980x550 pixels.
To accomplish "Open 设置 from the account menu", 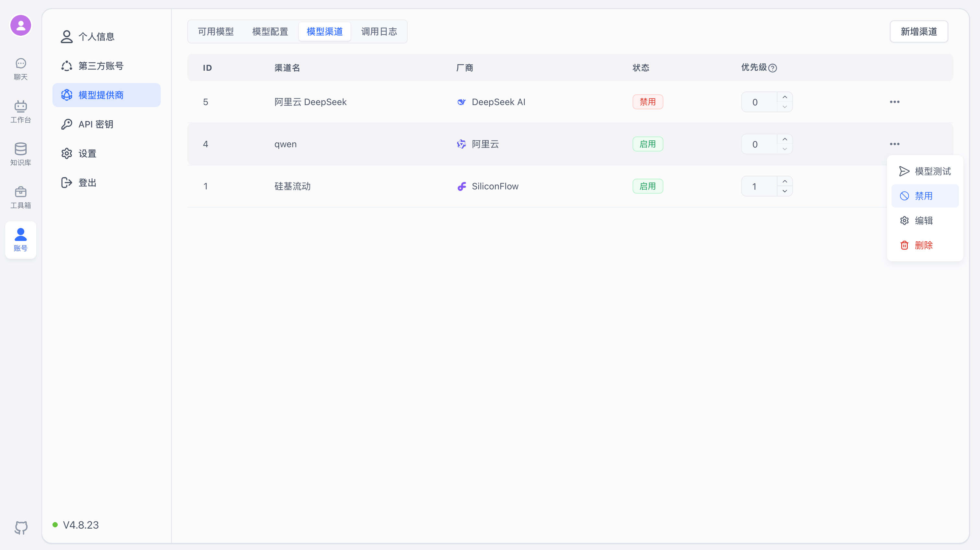I will (87, 153).
